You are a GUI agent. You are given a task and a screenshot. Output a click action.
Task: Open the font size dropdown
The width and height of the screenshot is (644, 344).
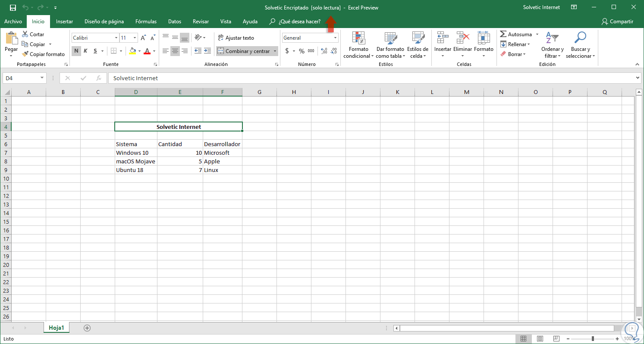click(x=135, y=38)
